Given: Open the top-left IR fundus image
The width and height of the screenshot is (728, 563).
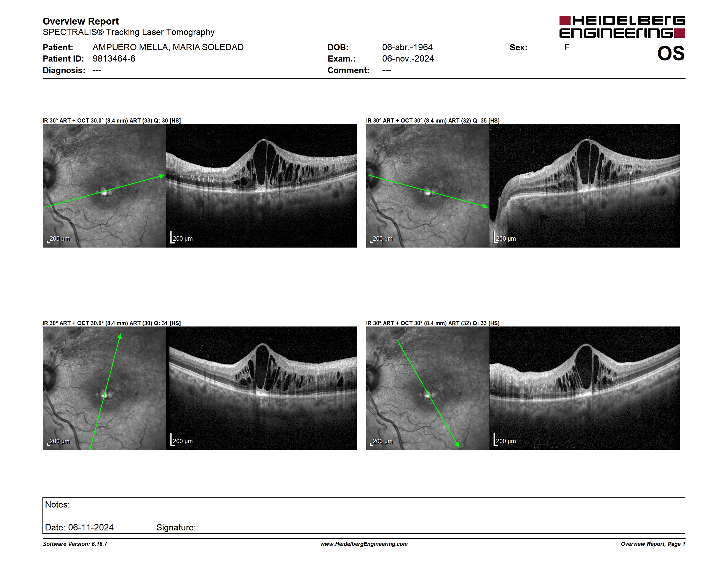Looking at the screenshot, I should (x=104, y=186).
